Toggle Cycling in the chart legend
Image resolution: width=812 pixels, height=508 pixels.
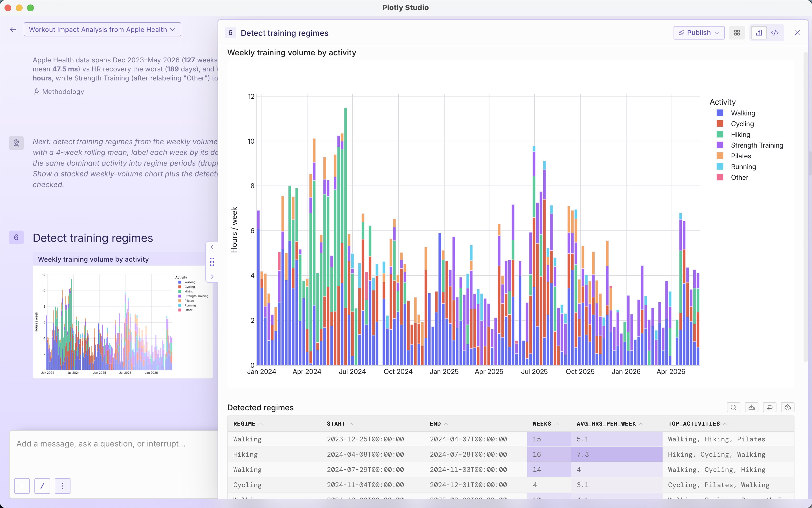tap(735, 124)
